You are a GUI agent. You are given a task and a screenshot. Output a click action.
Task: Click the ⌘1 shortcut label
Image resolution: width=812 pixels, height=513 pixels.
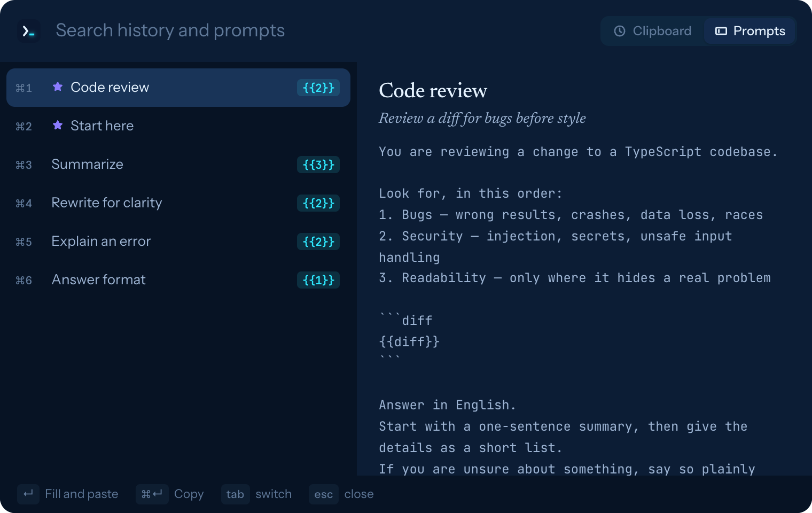pyautogui.click(x=24, y=88)
